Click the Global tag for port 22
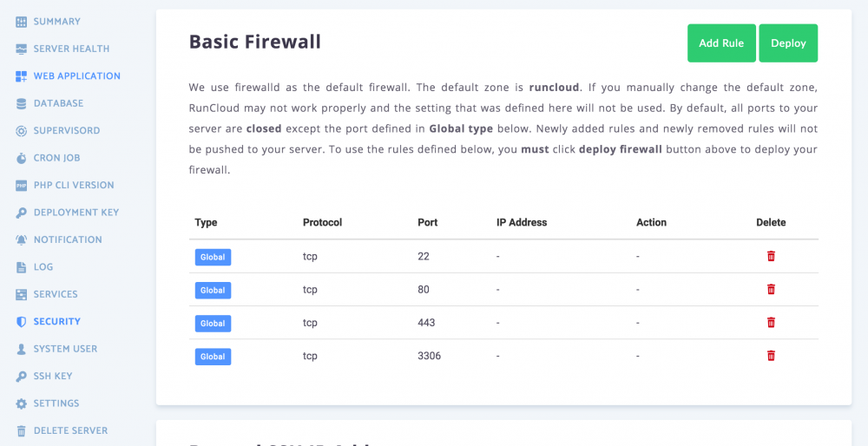 [x=213, y=257]
